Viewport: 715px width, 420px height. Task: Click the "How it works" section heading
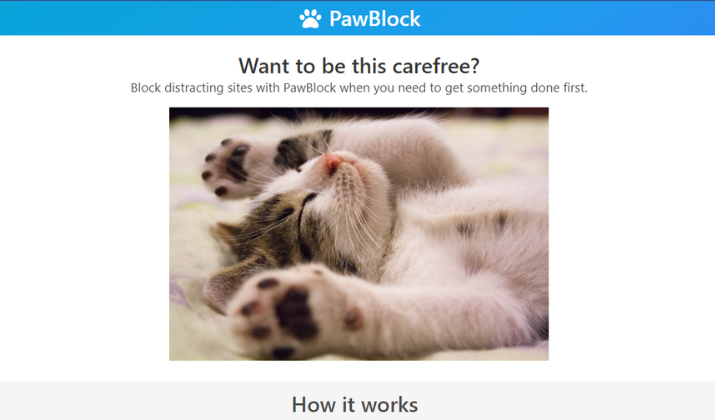tap(355, 404)
